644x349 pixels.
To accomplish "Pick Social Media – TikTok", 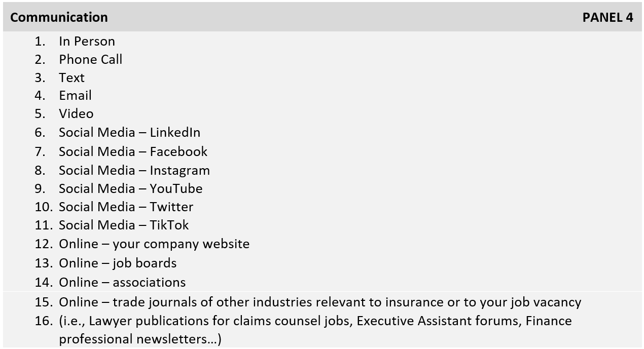I will pos(124,225).
